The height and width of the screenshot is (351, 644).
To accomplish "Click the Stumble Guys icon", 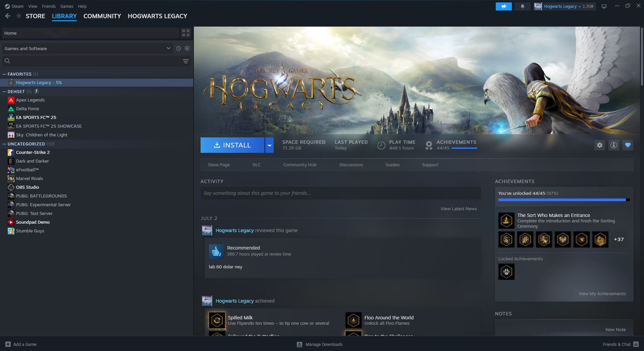I will point(11,231).
